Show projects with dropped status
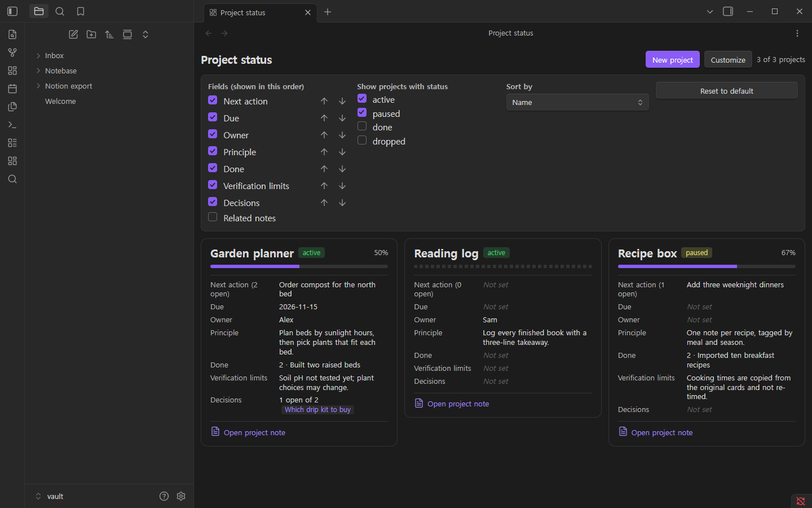 click(362, 141)
